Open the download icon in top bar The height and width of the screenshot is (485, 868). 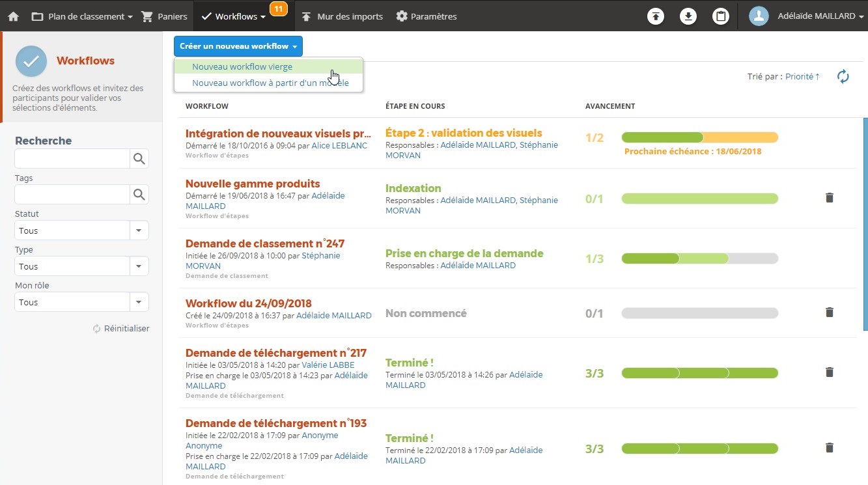point(688,16)
